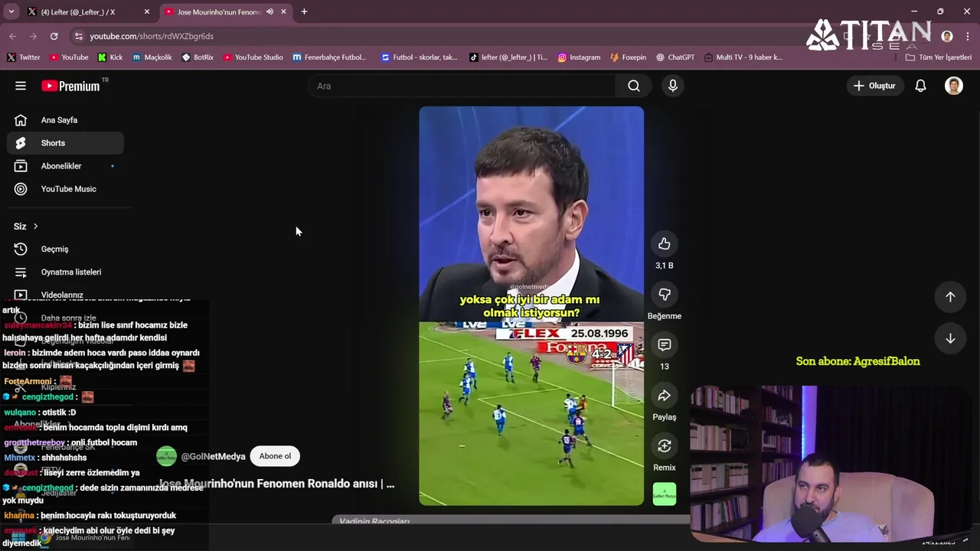The height and width of the screenshot is (551, 980).
Task: Open Geçmiş history
Action: pyautogui.click(x=65, y=249)
